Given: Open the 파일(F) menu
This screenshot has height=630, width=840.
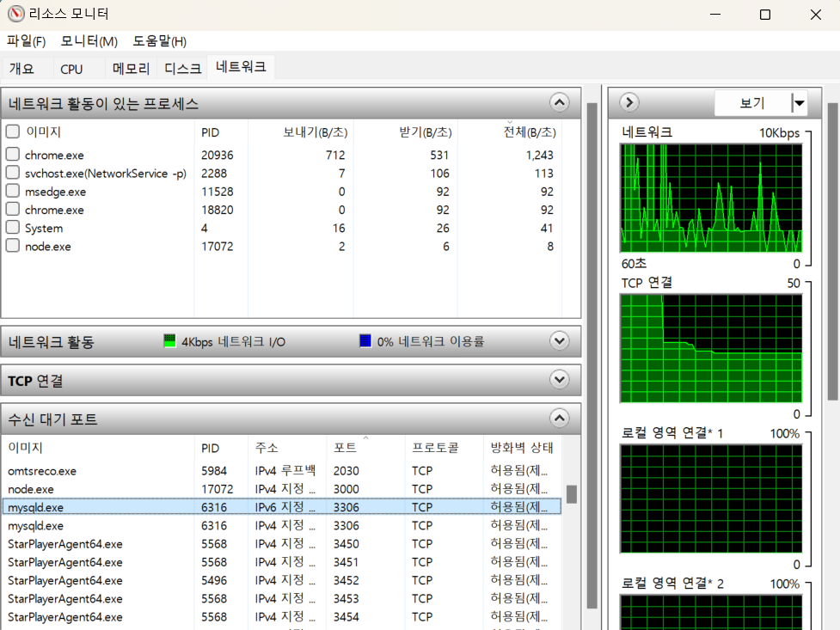Looking at the screenshot, I should [x=27, y=40].
